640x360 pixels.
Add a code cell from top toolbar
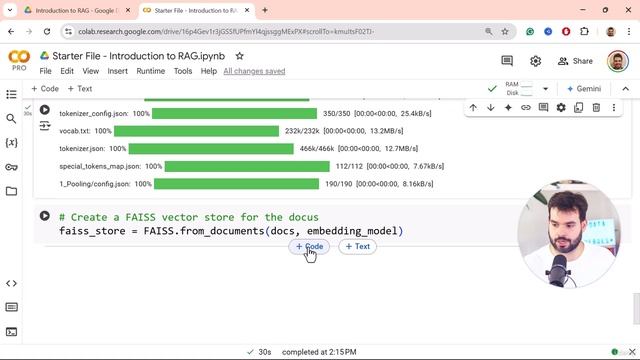[x=45, y=89]
